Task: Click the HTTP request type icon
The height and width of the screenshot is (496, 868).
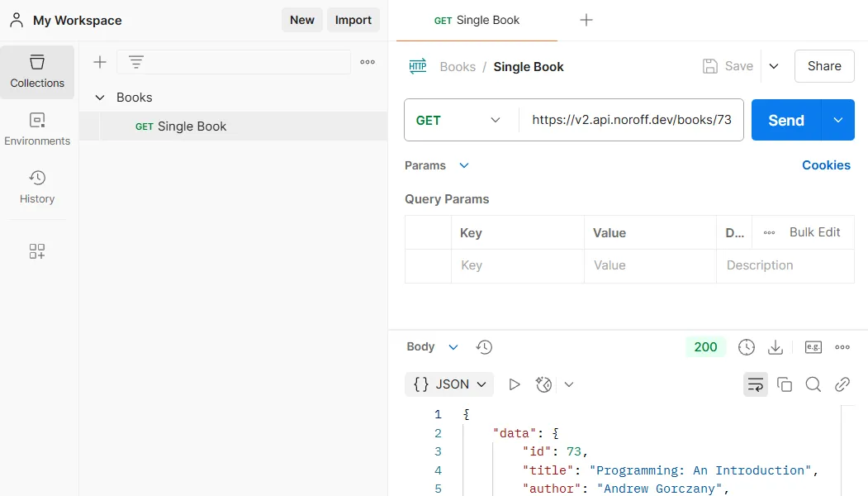Action: [417, 66]
